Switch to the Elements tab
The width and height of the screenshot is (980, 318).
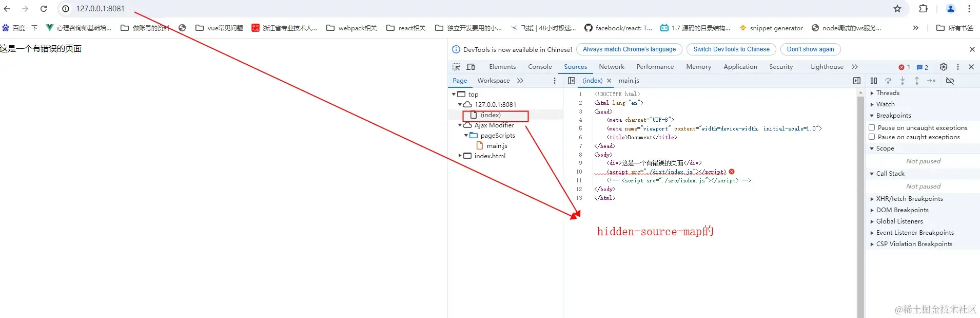click(502, 67)
